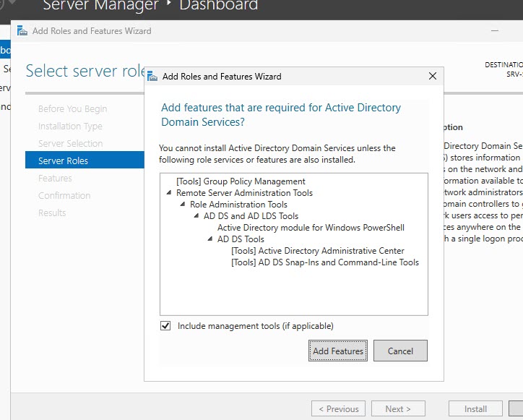
Task: Select Role Administration Tools label
Action: pos(238,205)
